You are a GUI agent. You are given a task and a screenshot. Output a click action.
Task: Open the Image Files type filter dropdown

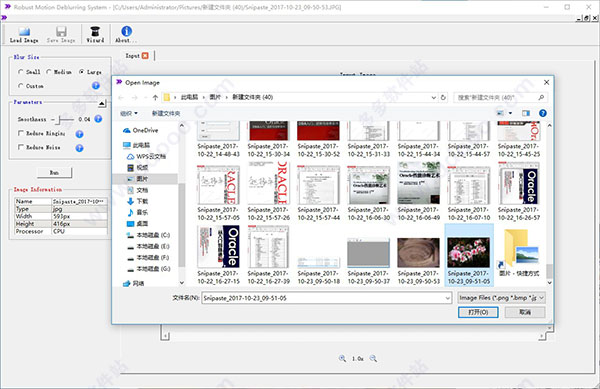click(501, 298)
